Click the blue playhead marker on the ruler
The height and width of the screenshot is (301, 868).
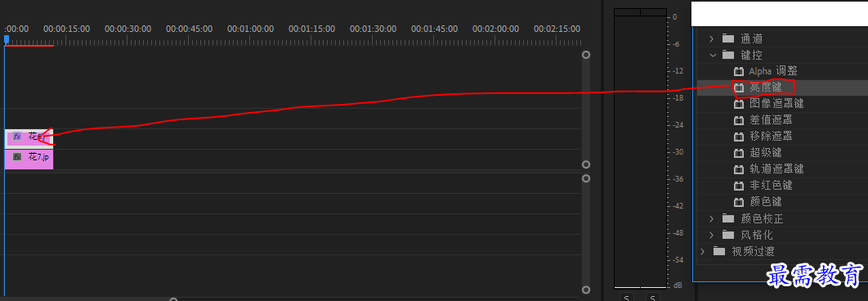(x=6, y=40)
